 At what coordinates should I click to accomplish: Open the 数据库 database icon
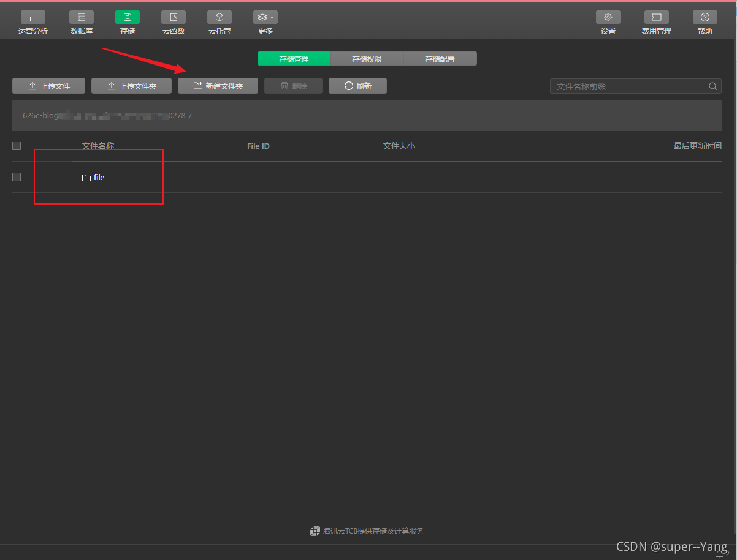pyautogui.click(x=82, y=17)
